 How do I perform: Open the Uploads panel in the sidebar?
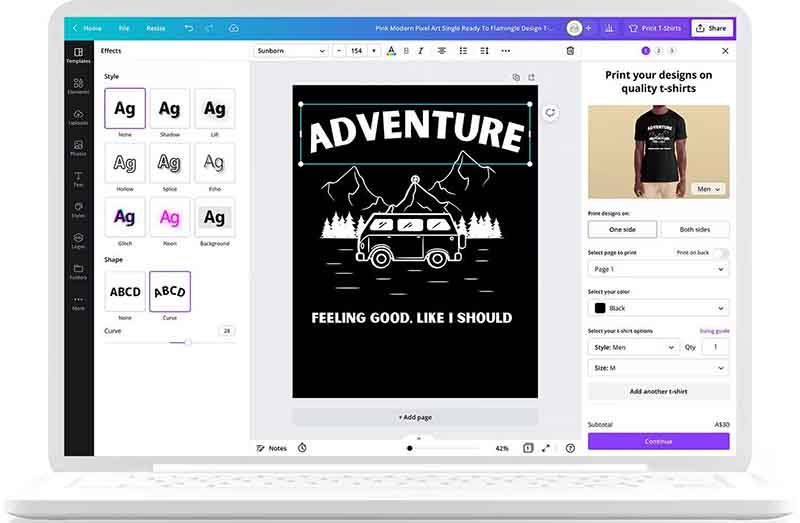tap(78, 118)
